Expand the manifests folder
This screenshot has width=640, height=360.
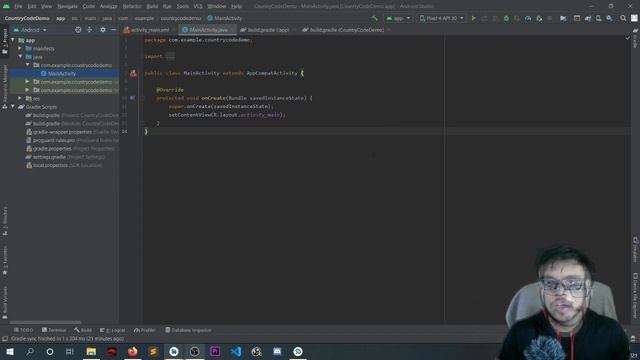[20, 48]
